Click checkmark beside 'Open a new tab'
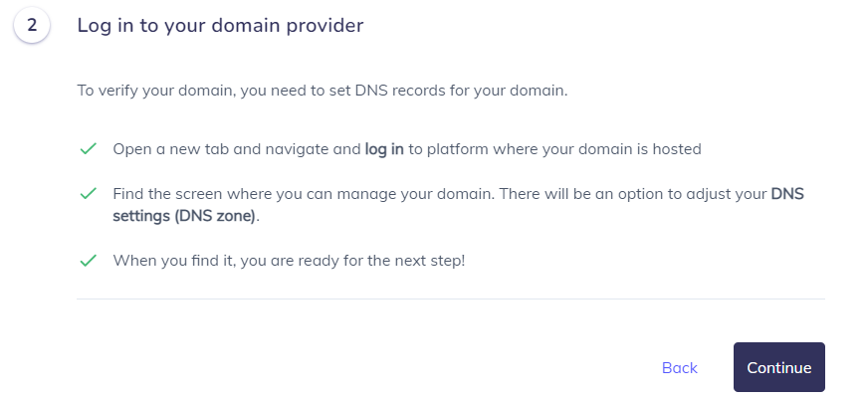 (89, 149)
